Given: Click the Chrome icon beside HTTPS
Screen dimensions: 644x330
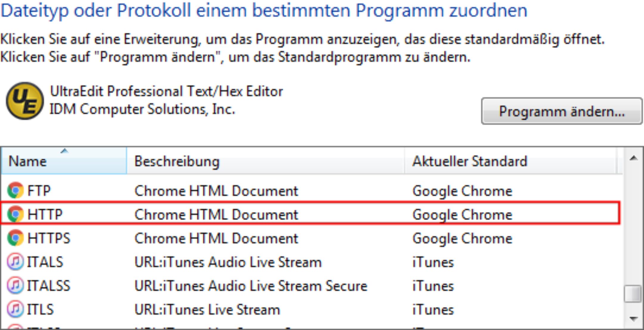Looking at the screenshot, I should (16, 238).
